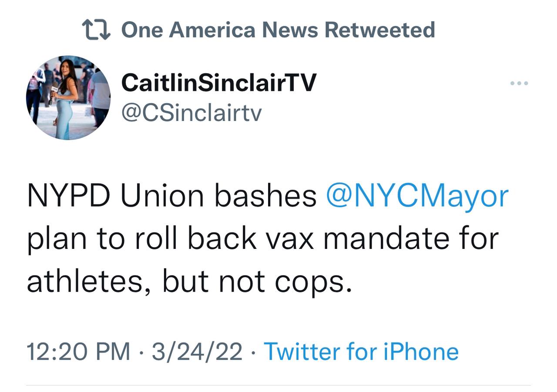Select the 3/24/22 date
557x392 pixels.
click(197, 351)
